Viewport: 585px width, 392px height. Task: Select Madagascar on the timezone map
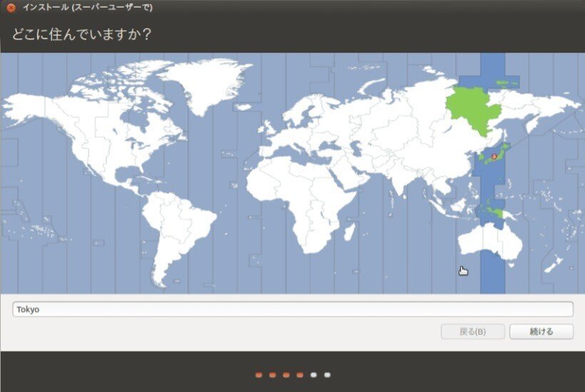click(349, 232)
